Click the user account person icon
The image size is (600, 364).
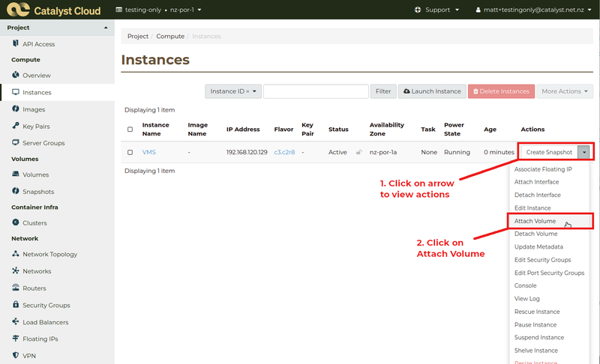[478, 10]
